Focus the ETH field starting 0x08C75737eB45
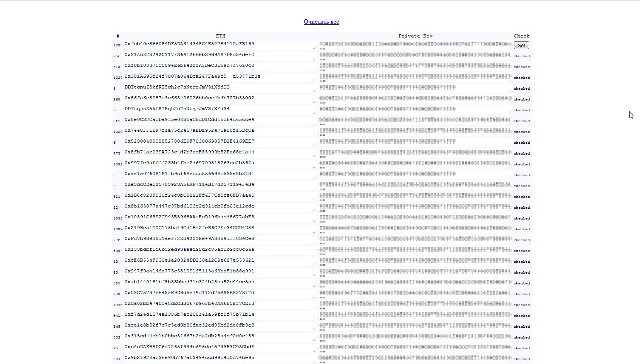This screenshot has height=364, width=640. (x=220, y=294)
